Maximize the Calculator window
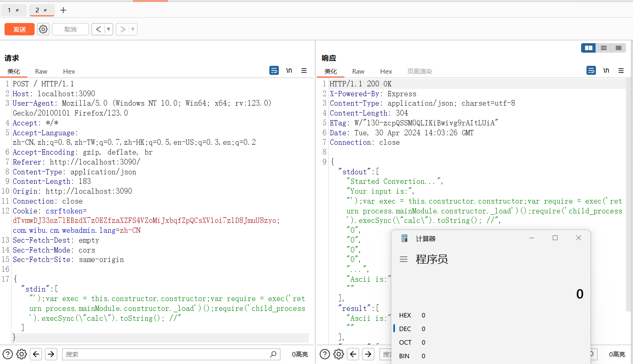The height and width of the screenshot is (364, 633). click(555, 238)
